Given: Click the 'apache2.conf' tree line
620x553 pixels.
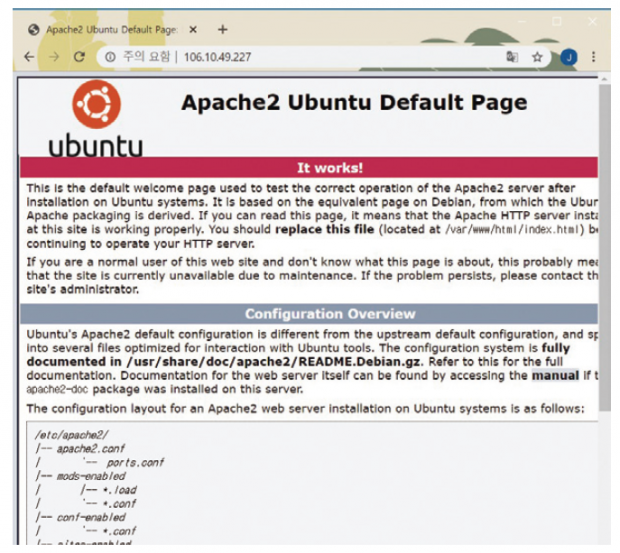Looking at the screenshot, I should pyautogui.click(x=91, y=449).
